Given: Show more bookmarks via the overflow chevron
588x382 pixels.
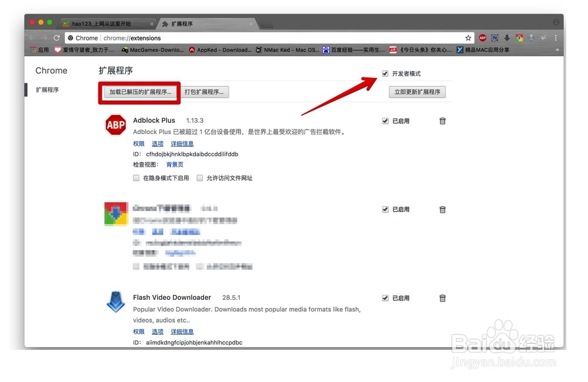Looking at the screenshot, I should [557, 49].
